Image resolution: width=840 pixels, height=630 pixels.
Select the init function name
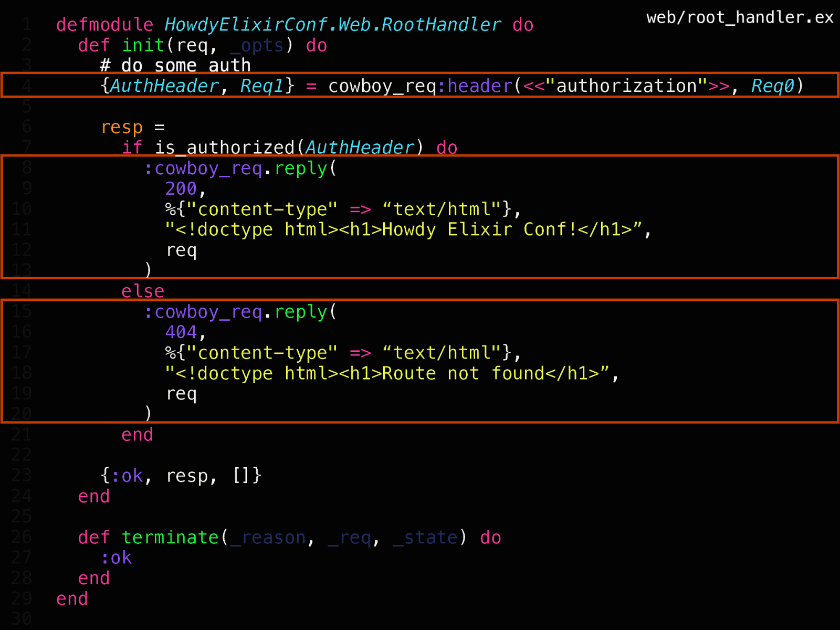coord(143,45)
